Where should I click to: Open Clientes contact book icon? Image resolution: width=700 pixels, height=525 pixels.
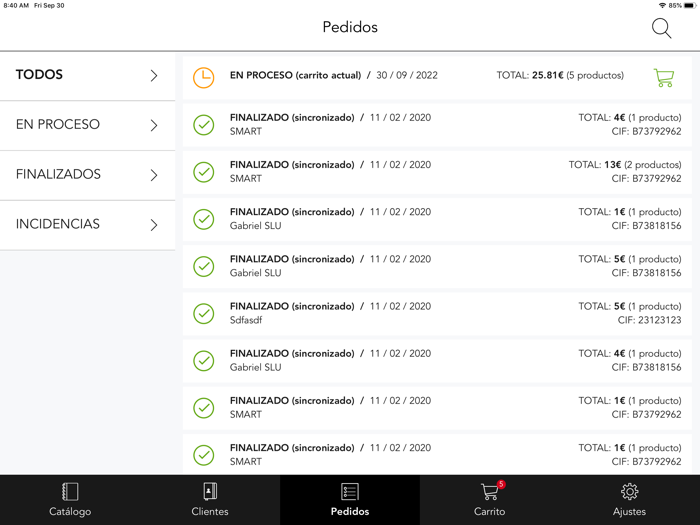click(x=210, y=492)
